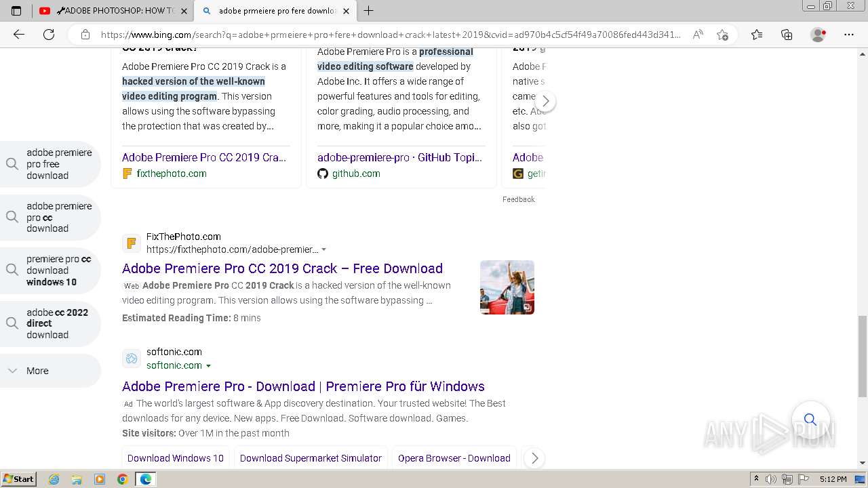Viewport: 868px width, 488px height.
Task: Open volume control in system tray
Action: coord(772,479)
